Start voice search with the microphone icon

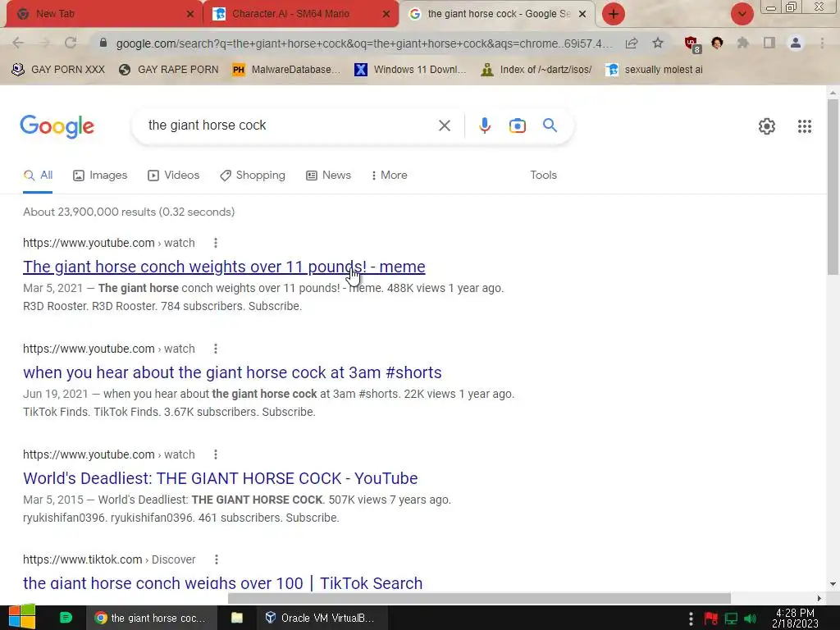point(484,126)
